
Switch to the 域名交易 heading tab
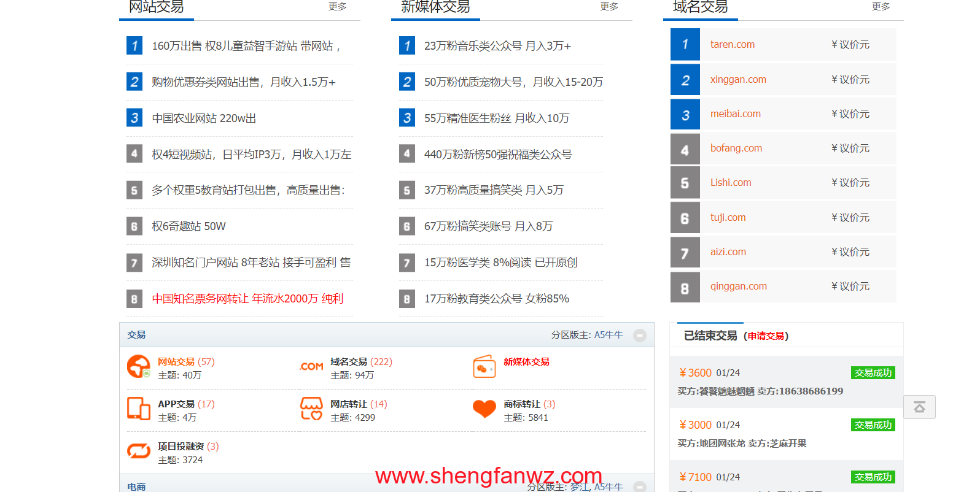701,7
